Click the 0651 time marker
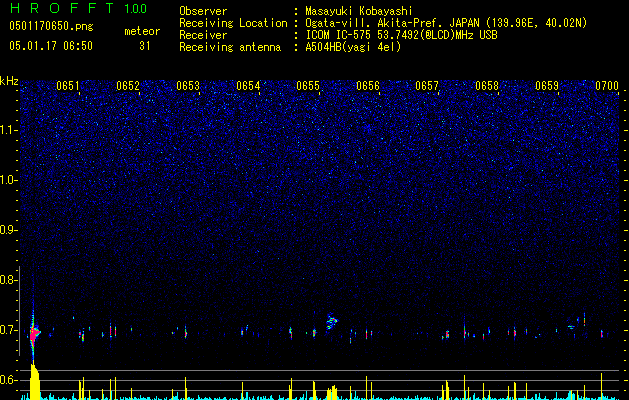This screenshot has height=400, width=629. pos(68,85)
